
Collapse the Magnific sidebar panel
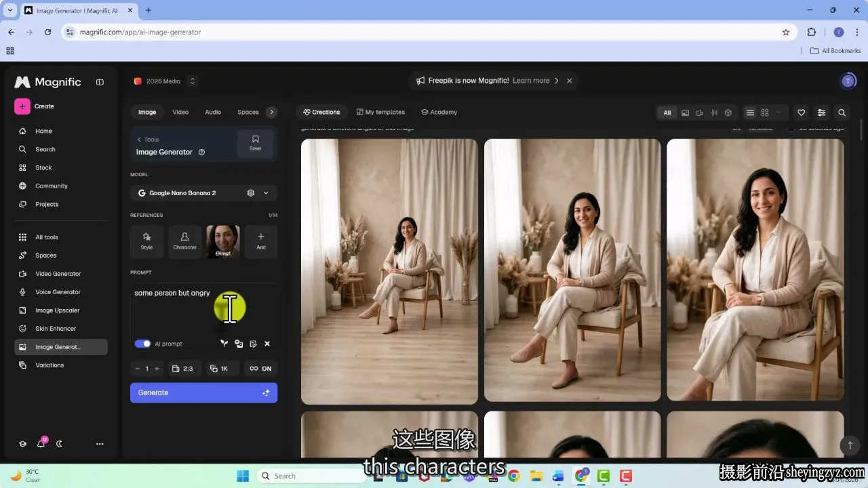100,82
